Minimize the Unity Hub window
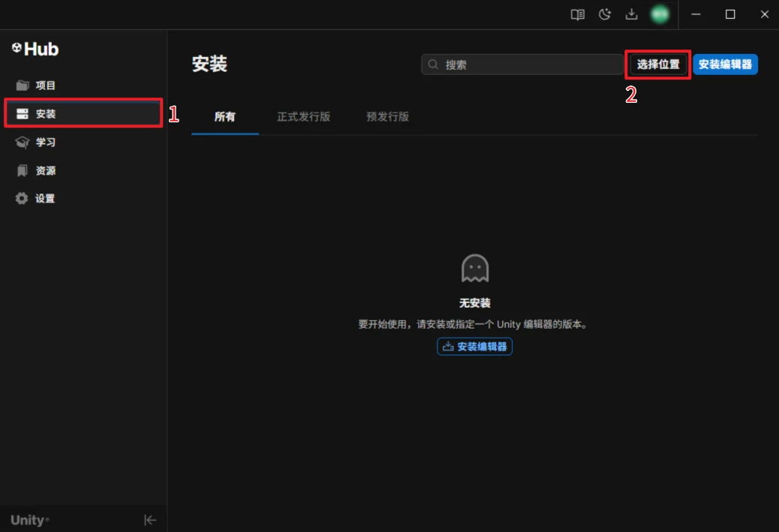 pos(696,14)
